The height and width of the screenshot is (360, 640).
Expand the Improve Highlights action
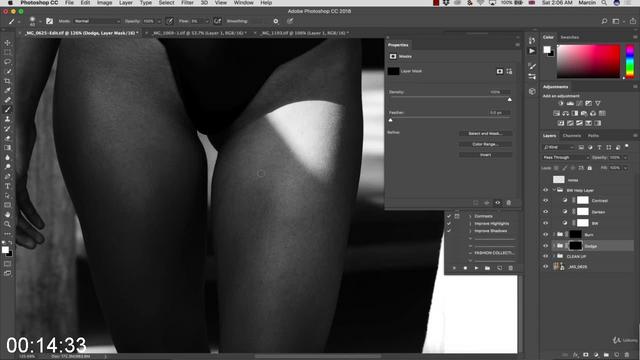click(470, 224)
